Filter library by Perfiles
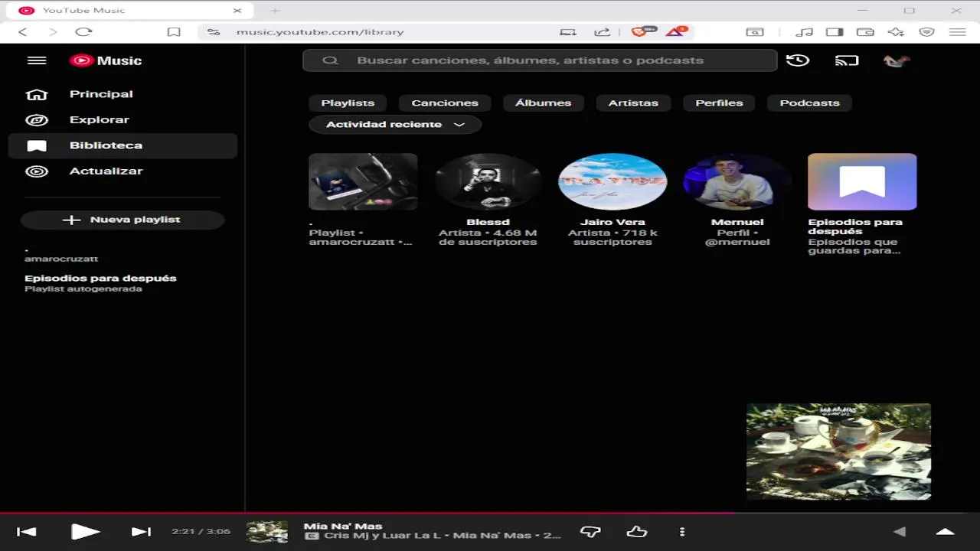The image size is (980, 551). pos(719,103)
